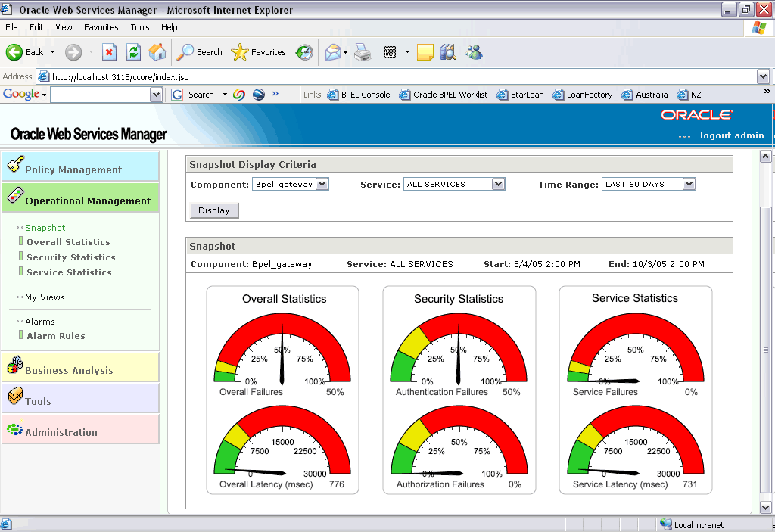The width and height of the screenshot is (775, 532).
Task: Open the LoanFactory links bar shortcut
Action: click(583, 95)
